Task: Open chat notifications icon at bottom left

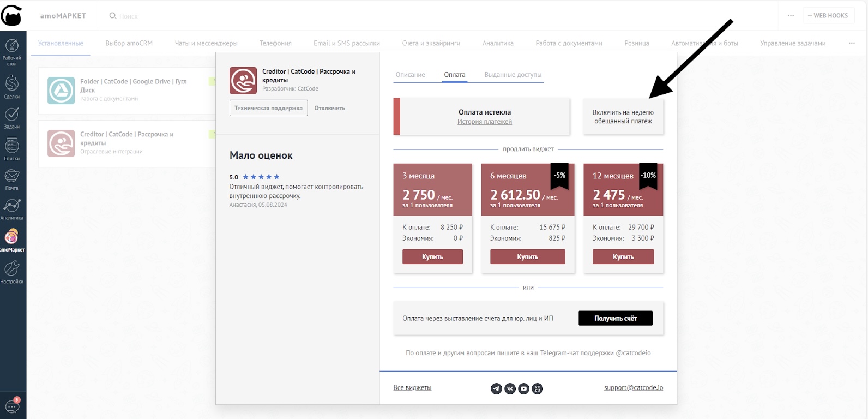Action: coord(12,406)
